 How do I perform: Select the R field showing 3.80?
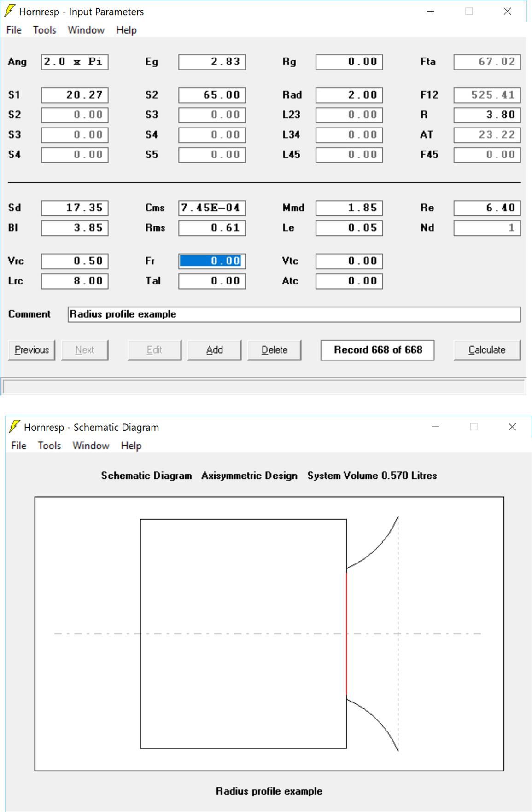coord(487,115)
